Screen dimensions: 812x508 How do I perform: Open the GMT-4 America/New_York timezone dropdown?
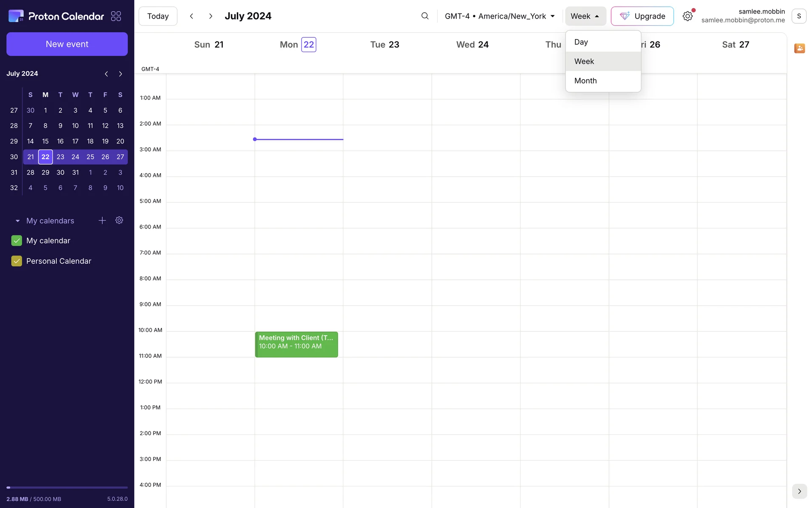pos(499,16)
